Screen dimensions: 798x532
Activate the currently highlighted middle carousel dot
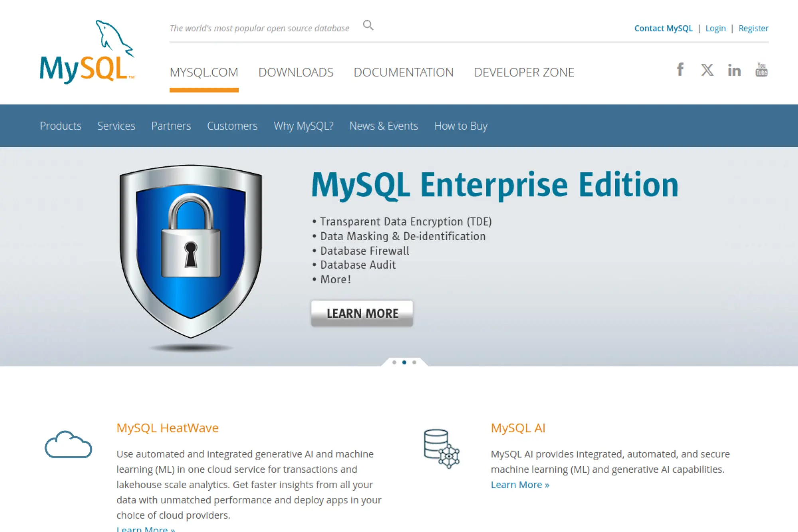tap(404, 362)
